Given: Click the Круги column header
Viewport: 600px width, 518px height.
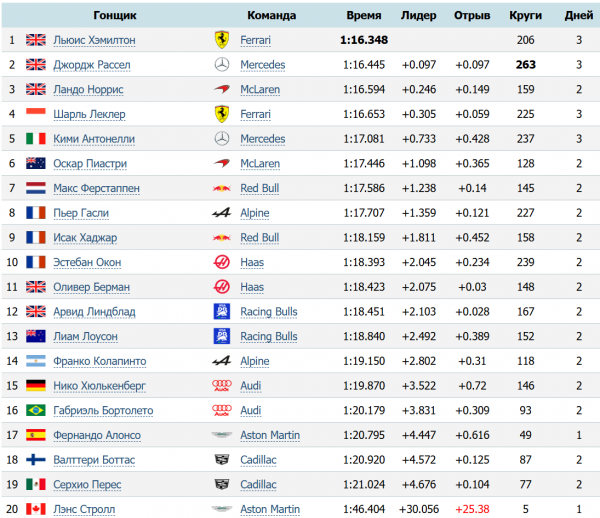Looking at the screenshot, I should click(x=526, y=15).
